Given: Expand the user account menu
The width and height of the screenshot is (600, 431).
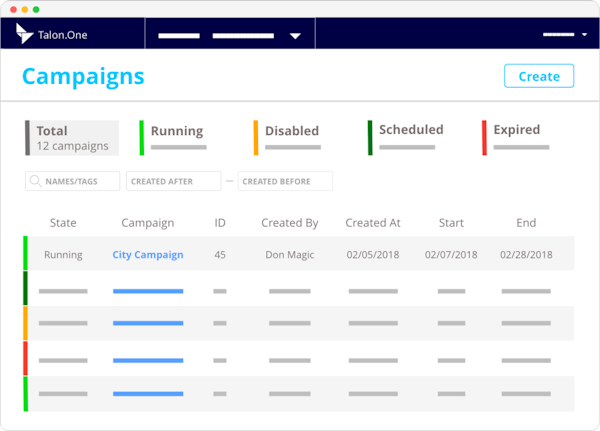Looking at the screenshot, I should [584, 35].
